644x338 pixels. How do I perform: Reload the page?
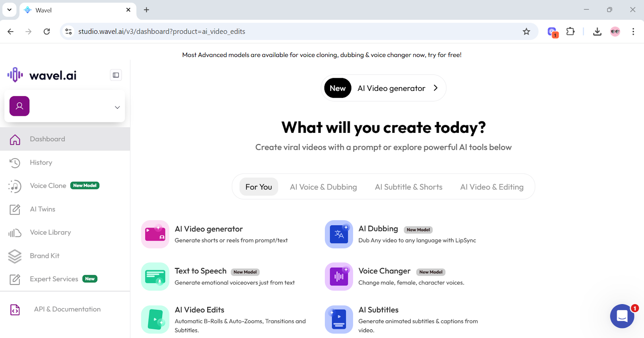pos(47,31)
